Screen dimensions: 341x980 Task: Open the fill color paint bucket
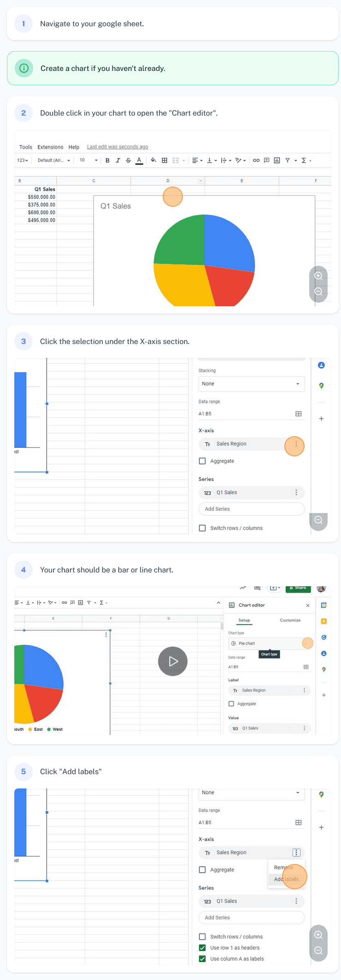tap(153, 160)
